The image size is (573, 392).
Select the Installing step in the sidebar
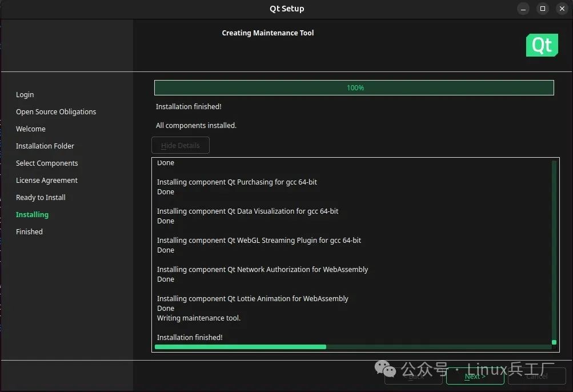click(32, 214)
